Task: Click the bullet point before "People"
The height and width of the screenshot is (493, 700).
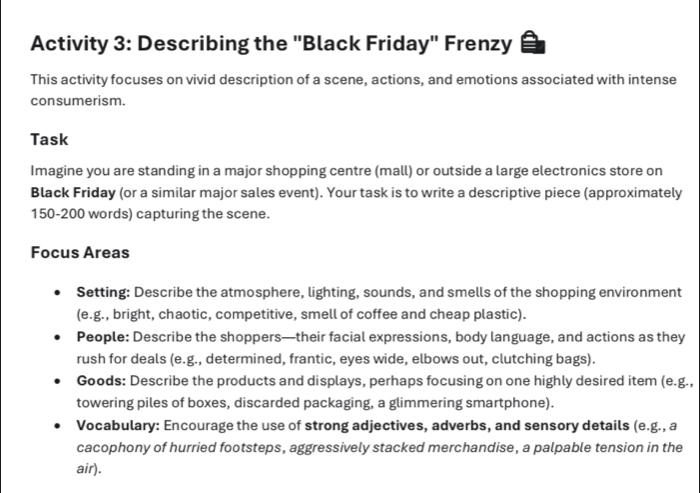Action: click(x=58, y=338)
